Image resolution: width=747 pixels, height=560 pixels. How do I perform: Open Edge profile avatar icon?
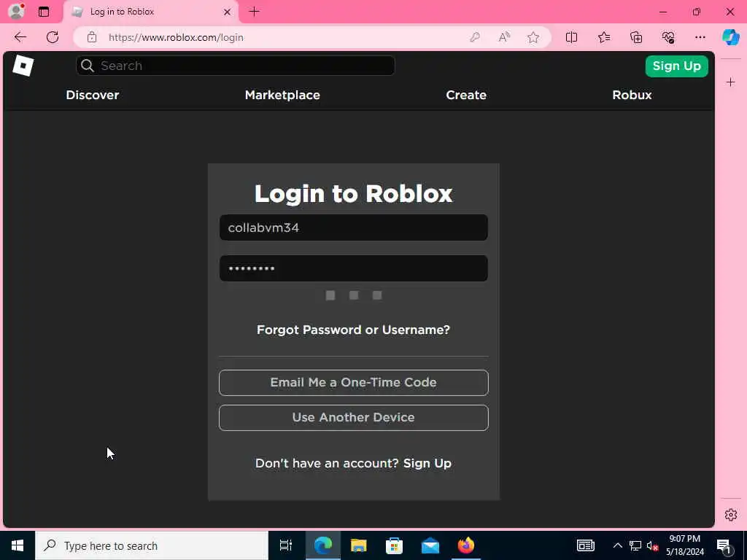pyautogui.click(x=17, y=12)
